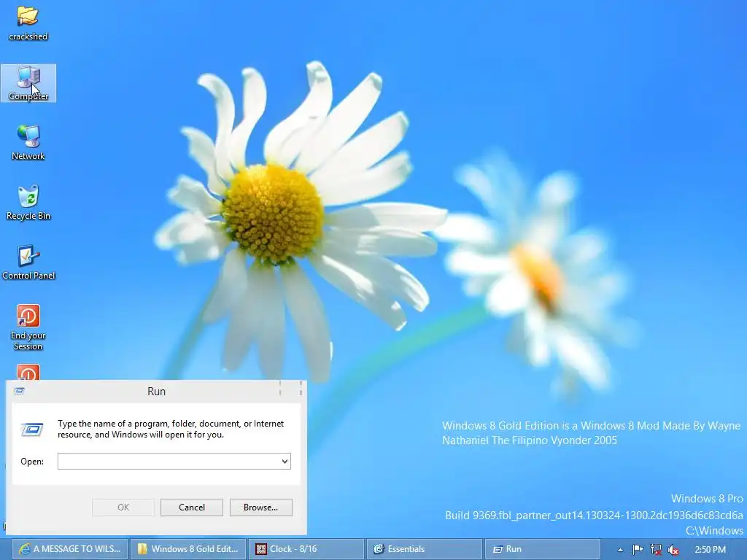Open the network tray icon
The height and width of the screenshot is (560, 747).
click(656, 550)
